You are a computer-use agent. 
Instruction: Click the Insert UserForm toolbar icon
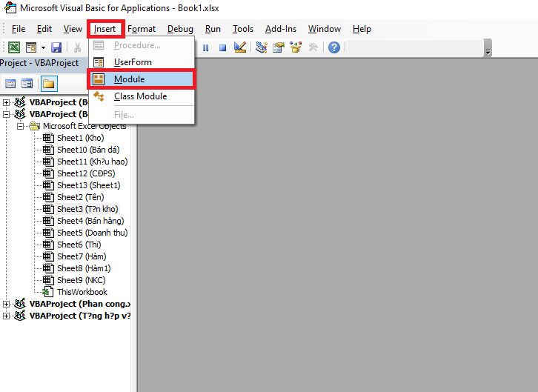click(31, 47)
